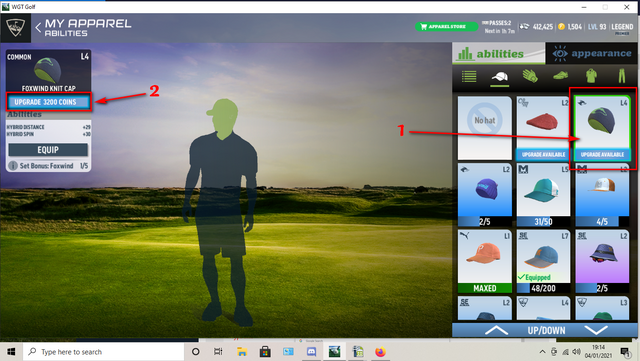Open the notification center icon
The height and width of the screenshot is (361, 640).
[625, 352]
